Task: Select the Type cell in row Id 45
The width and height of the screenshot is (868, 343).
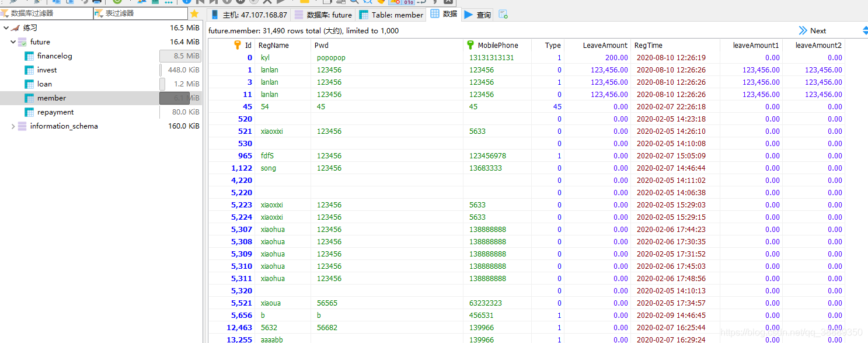Action: click(x=557, y=107)
